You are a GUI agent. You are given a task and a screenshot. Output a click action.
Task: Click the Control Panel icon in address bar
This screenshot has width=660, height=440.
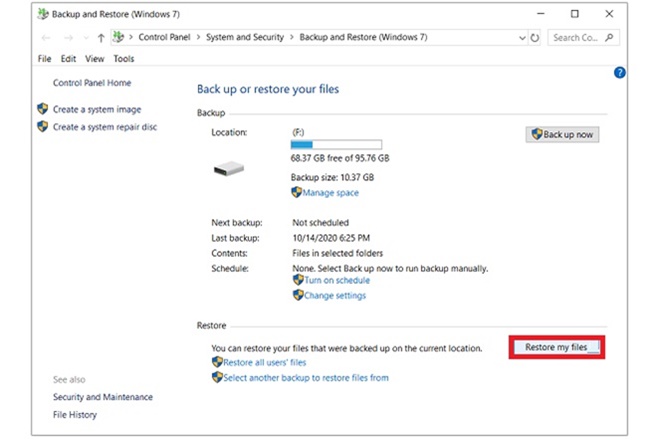(x=119, y=37)
